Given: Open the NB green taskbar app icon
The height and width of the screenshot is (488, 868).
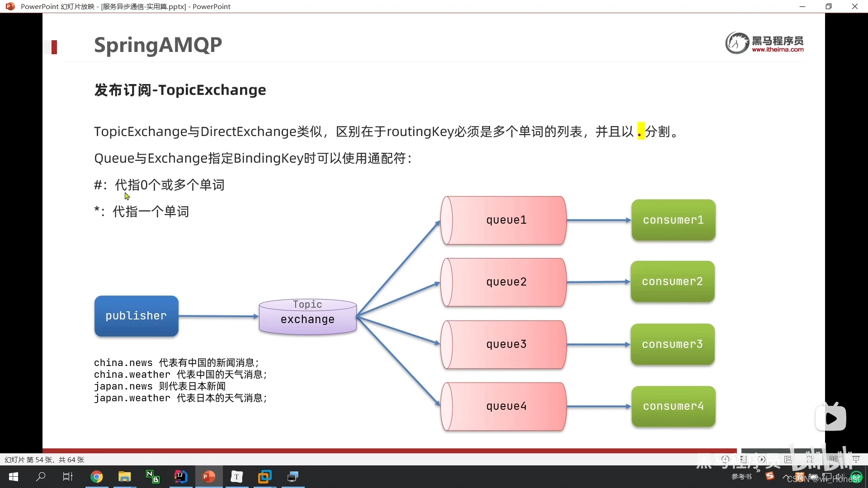Looking at the screenshot, I should 153,477.
